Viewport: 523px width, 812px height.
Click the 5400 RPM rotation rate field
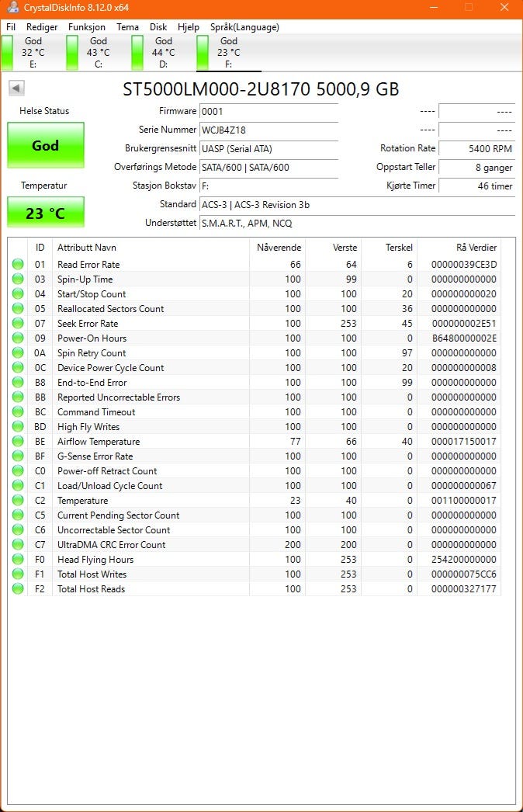point(477,148)
